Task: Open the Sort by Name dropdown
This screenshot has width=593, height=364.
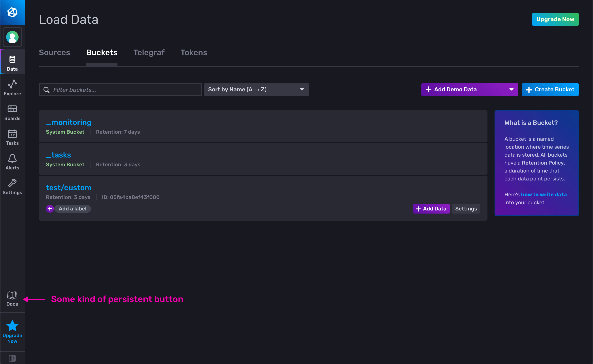Action: tap(256, 90)
